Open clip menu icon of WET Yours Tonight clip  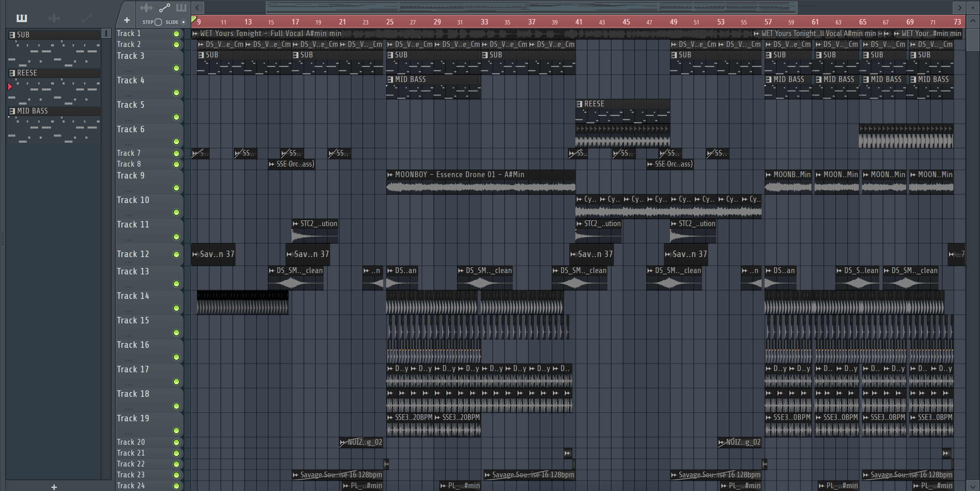point(195,33)
